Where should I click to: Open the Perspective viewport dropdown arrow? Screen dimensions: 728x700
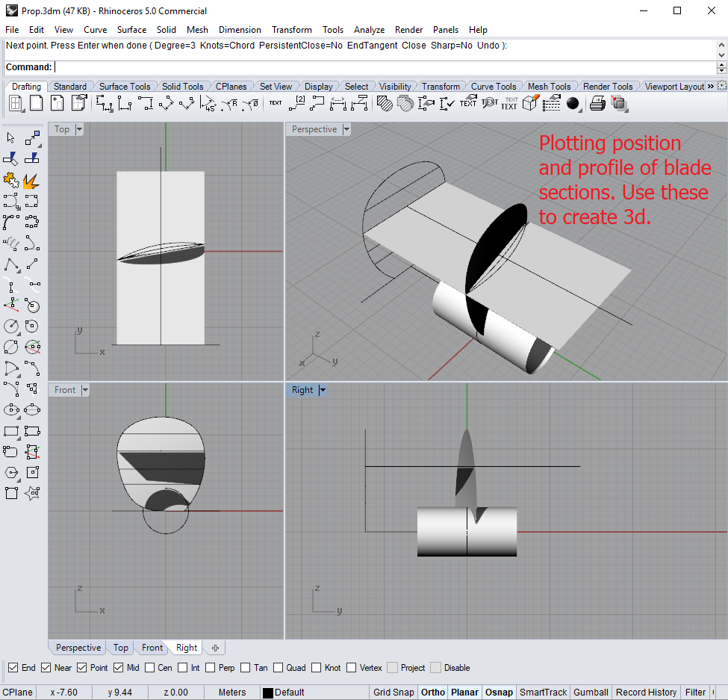346,129
